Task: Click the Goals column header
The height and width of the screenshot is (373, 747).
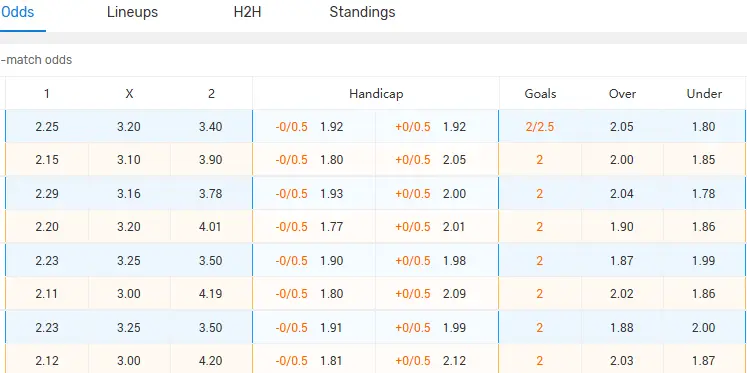Action: coord(540,93)
